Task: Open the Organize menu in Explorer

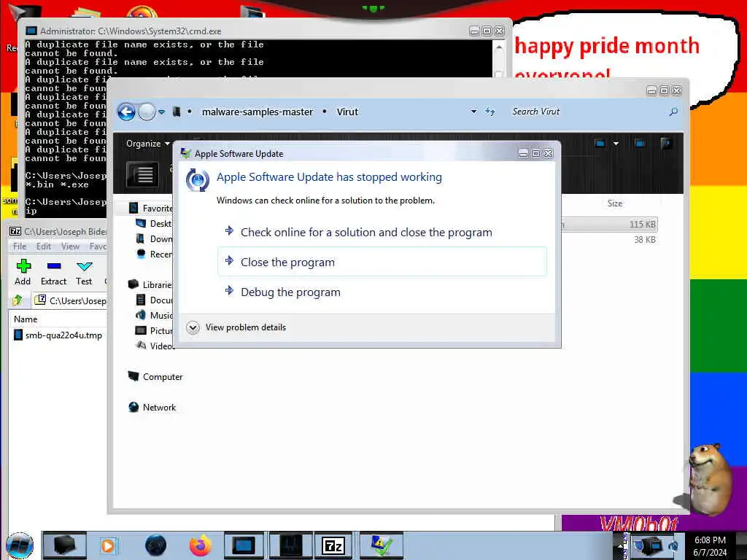Action: point(147,144)
